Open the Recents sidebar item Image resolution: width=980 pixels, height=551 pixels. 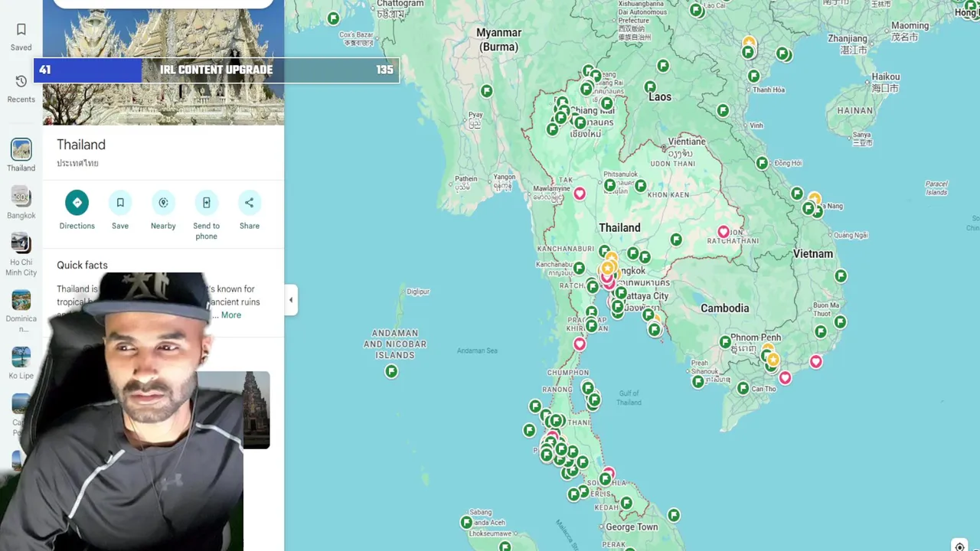(x=21, y=88)
